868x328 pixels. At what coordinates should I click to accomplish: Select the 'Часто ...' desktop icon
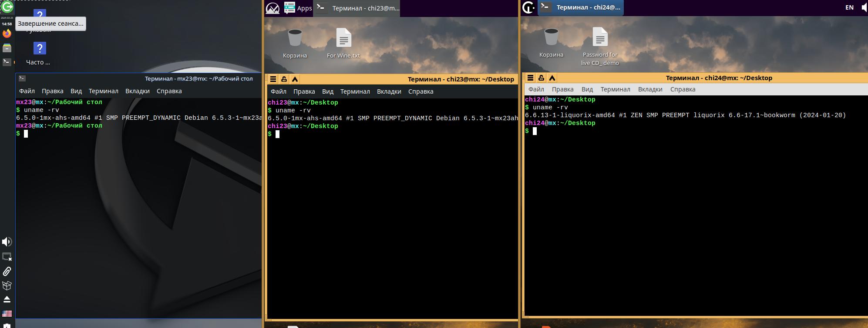[x=38, y=54]
